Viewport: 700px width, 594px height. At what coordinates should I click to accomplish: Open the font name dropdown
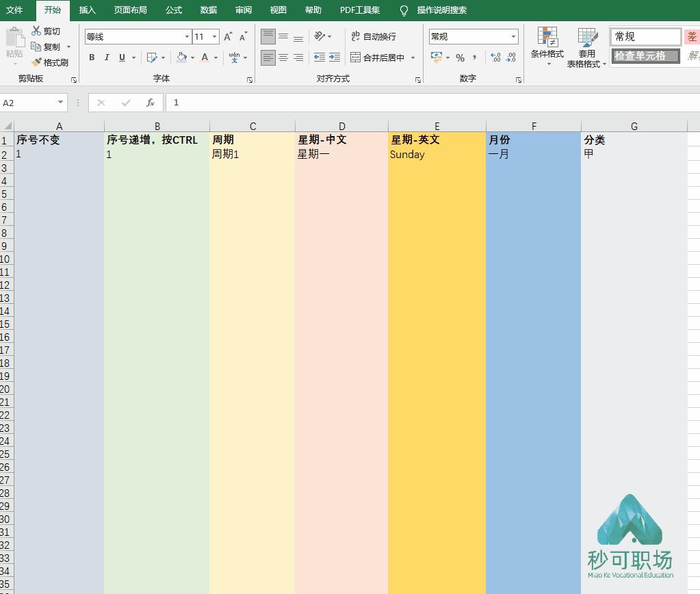186,36
